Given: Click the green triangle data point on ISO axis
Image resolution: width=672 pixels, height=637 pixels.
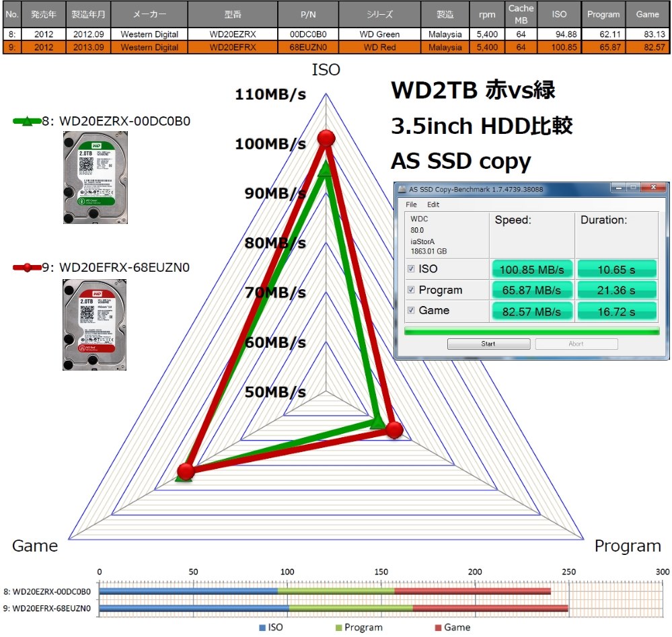Looking at the screenshot, I should point(326,170).
